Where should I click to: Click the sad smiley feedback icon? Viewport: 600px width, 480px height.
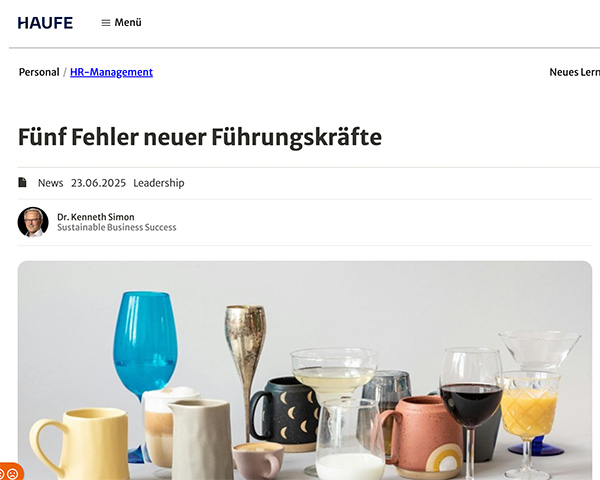pos(13,474)
